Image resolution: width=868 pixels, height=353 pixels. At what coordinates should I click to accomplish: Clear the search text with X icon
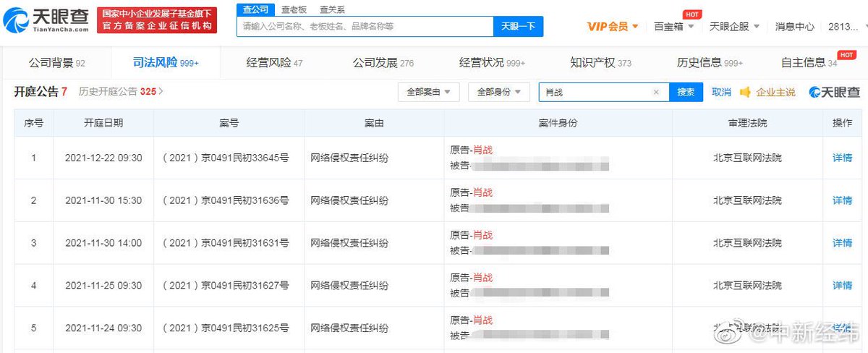(x=656, y=92)
